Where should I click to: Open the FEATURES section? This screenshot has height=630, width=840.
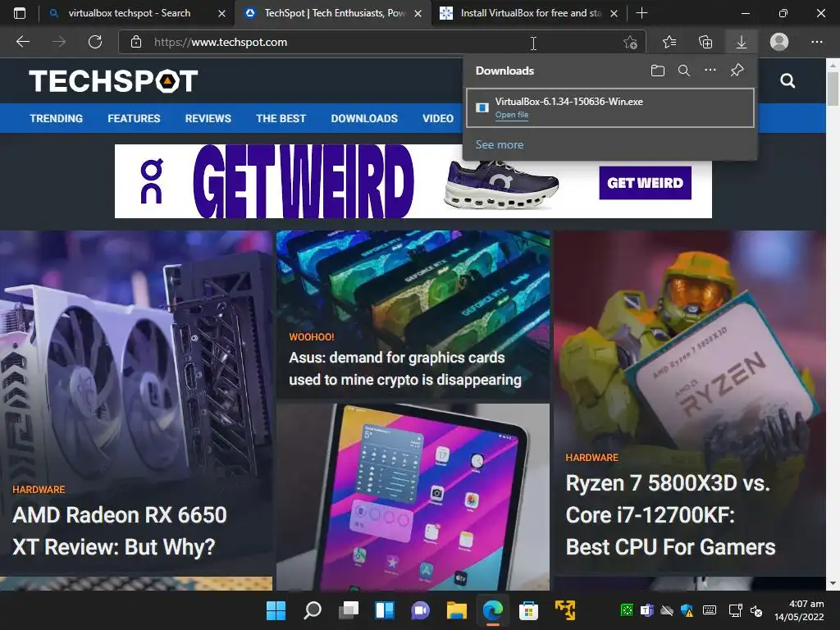134,118
